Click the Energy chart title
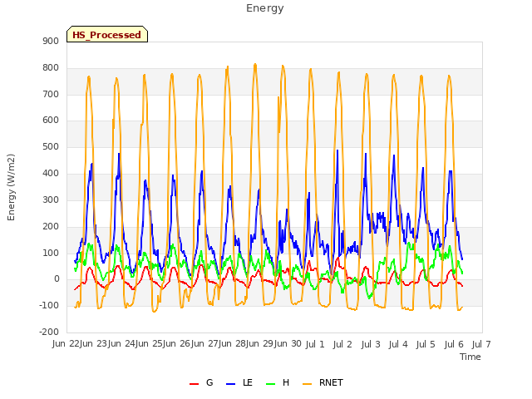 [x=265, y=8]
